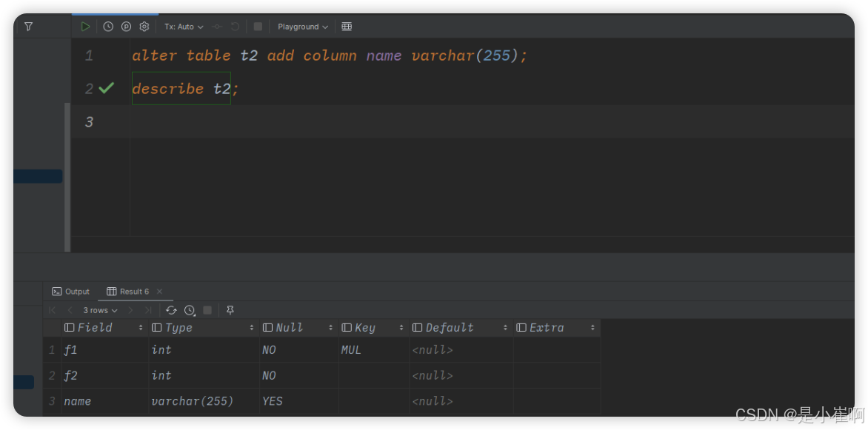
Task: Open the 3 rows page size dropdown
Action: (x=100, y=310)
